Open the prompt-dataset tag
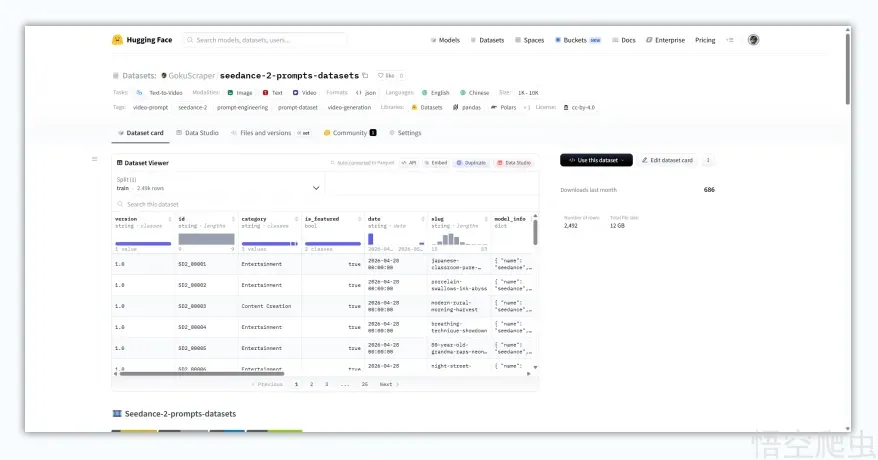Screen dimensions: 878x460 click(298, 107)
